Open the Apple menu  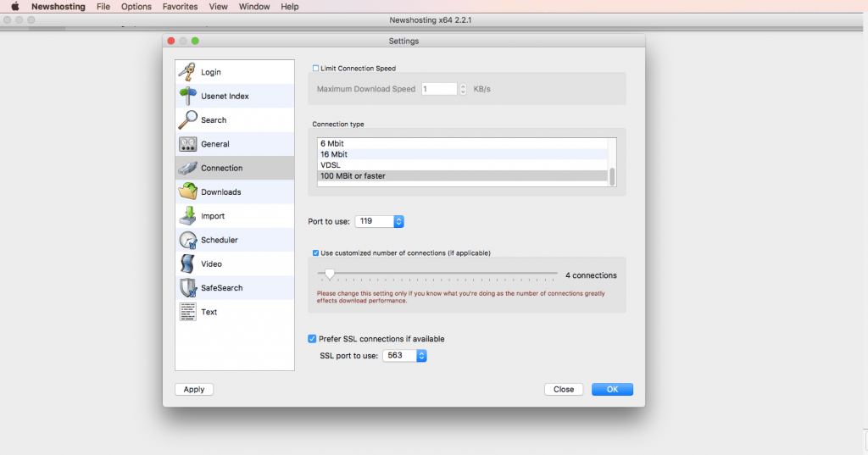[15, 7]
